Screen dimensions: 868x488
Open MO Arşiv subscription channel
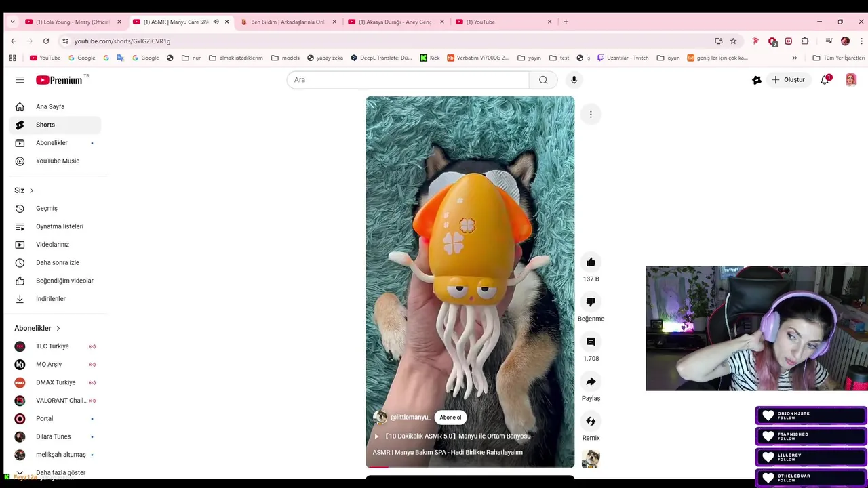[55, 365]
